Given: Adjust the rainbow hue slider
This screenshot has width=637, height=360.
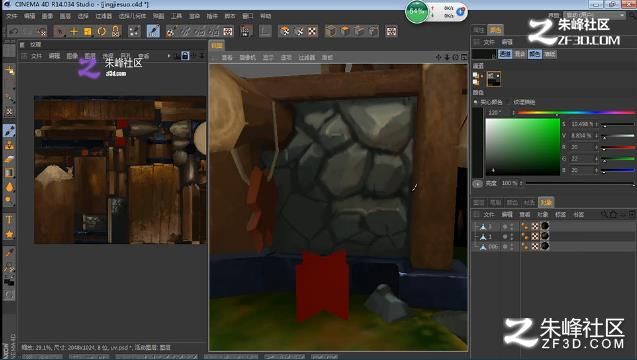Looking at the screenshot, I should click(x=576, y=113).
